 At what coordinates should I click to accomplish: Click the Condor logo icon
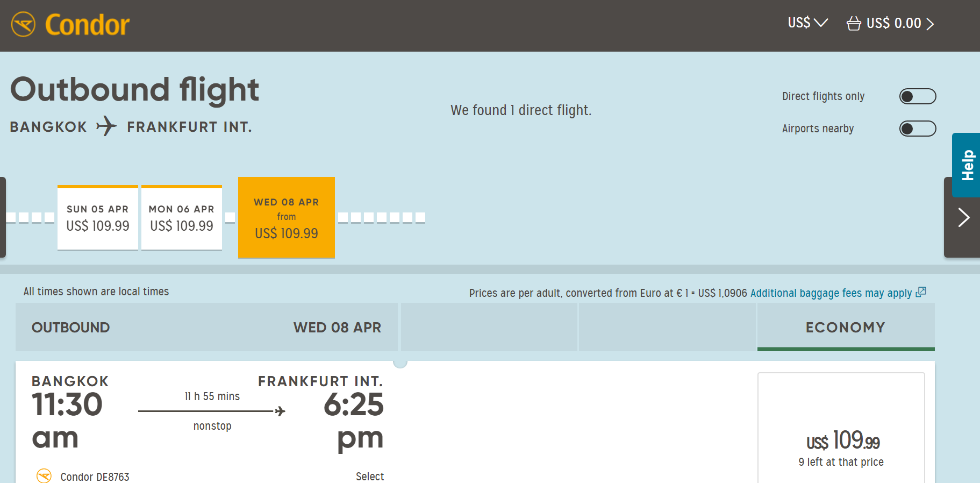click(23, 25)
